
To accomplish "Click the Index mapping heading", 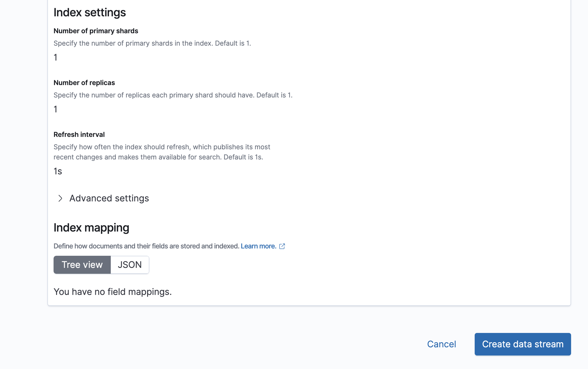I will [x=91, y=228].
